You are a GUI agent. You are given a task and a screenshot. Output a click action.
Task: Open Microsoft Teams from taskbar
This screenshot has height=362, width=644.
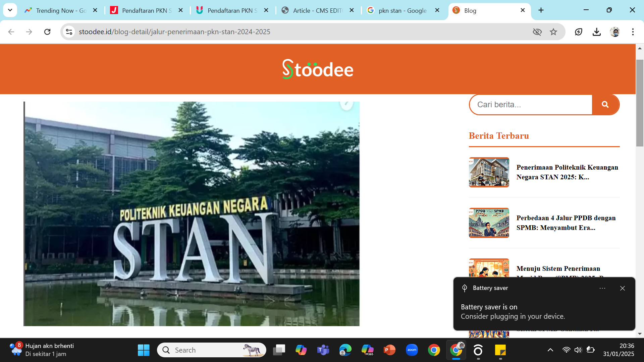[323, 350]
